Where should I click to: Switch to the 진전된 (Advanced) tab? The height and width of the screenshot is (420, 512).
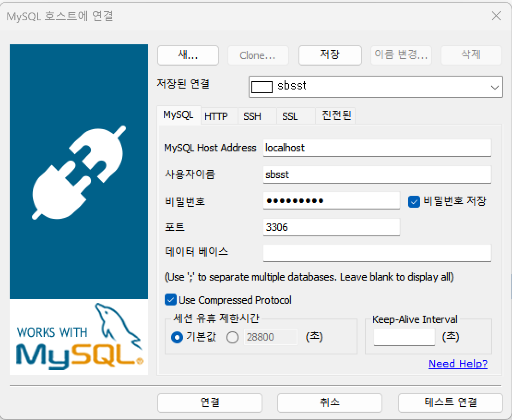point(336,116)
